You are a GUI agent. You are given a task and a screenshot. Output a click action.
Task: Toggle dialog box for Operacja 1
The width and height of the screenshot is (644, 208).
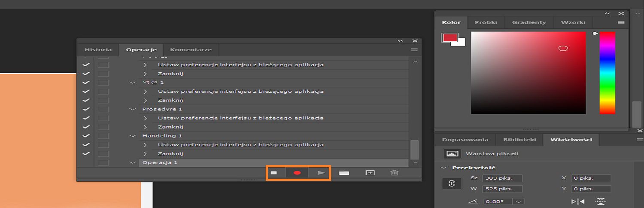point(103,162)
